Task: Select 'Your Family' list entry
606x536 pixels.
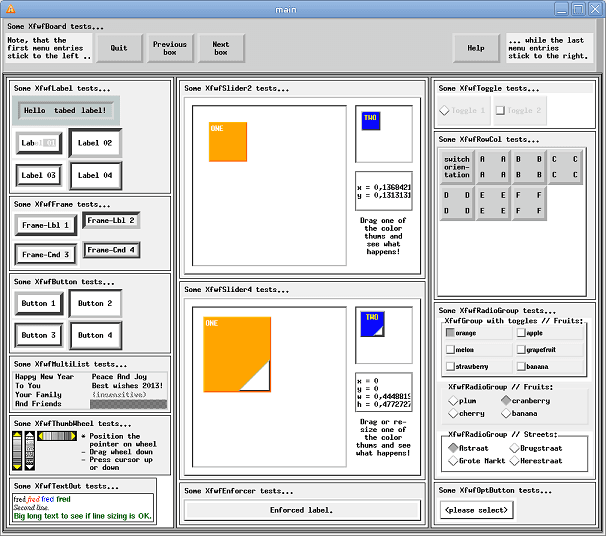Action: 38,395
